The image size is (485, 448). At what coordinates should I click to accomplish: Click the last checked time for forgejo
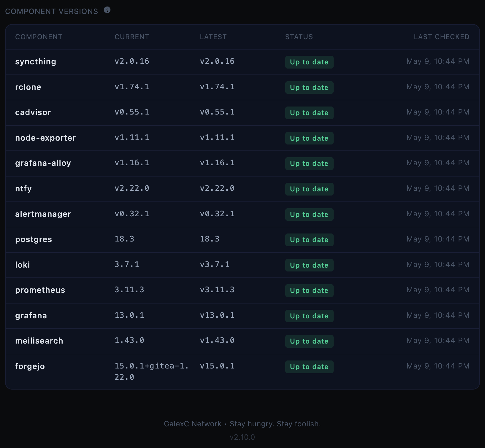(438, 366)
